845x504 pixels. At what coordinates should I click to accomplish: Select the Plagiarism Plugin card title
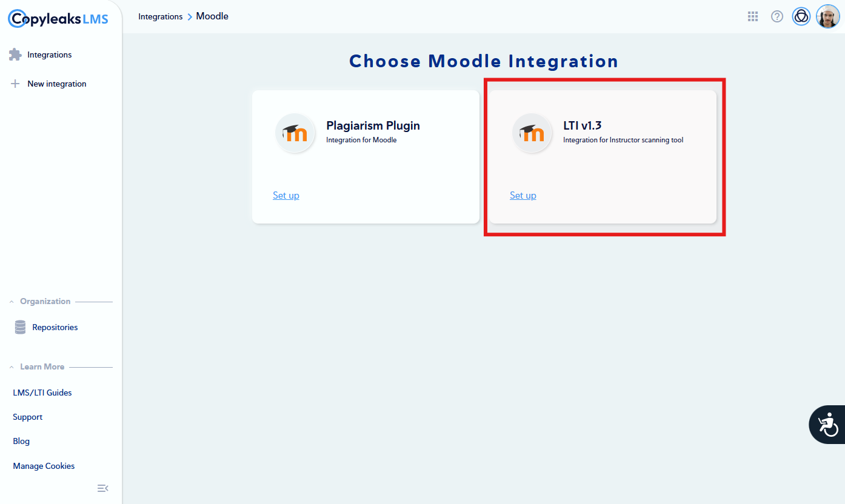pyautogui.click(x=373, y=125)
